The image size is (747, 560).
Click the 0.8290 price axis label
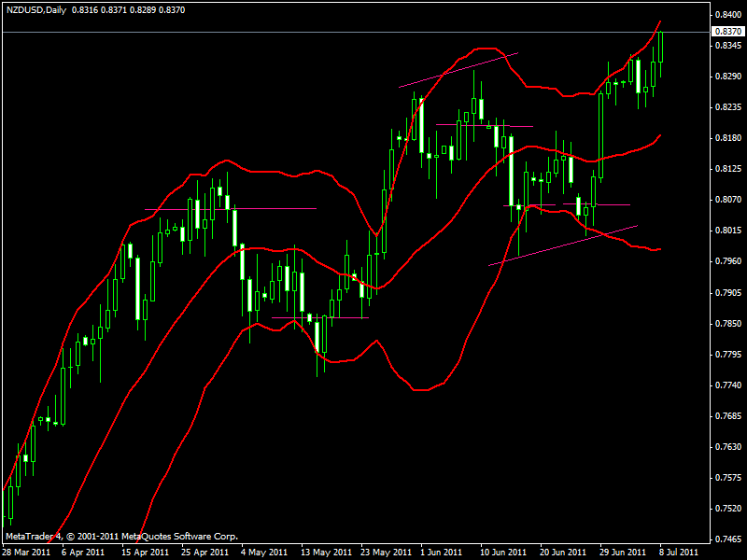(x=728, y=77)
